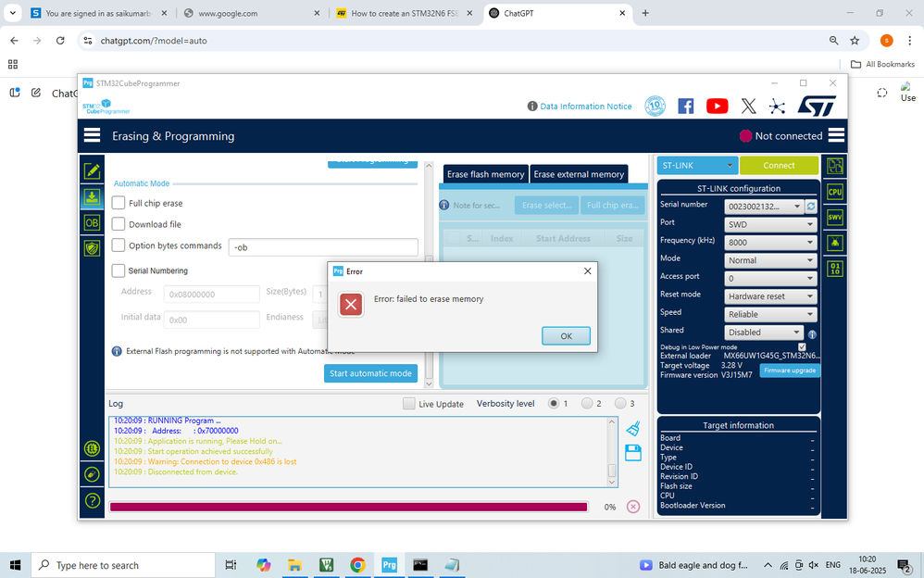Toggle the Serial Numbering checkbox

pyautogui.click(x=119, y=270)
